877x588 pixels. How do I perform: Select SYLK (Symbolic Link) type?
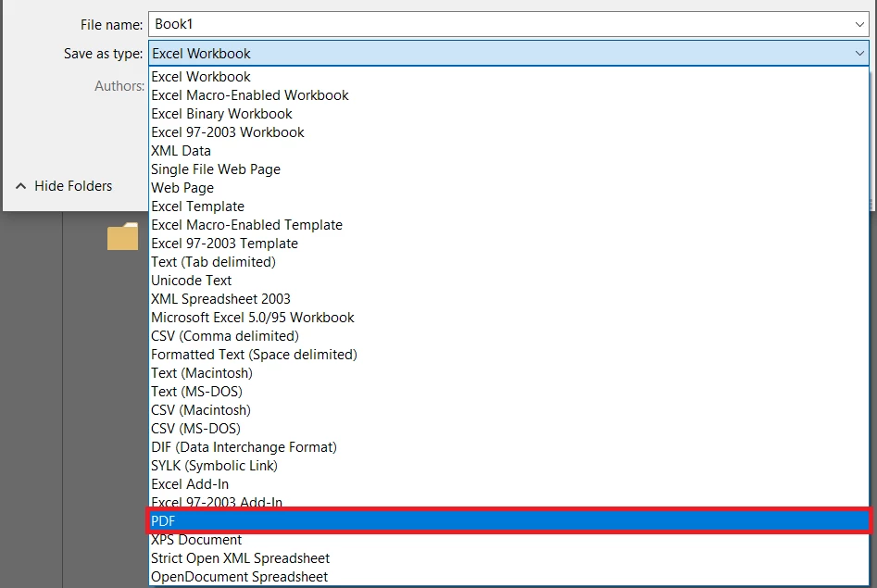coord(509,465)
